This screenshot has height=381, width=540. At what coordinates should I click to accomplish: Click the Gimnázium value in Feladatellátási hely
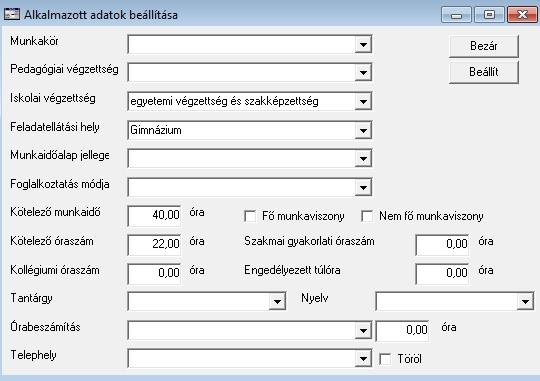tap(156, 130)
